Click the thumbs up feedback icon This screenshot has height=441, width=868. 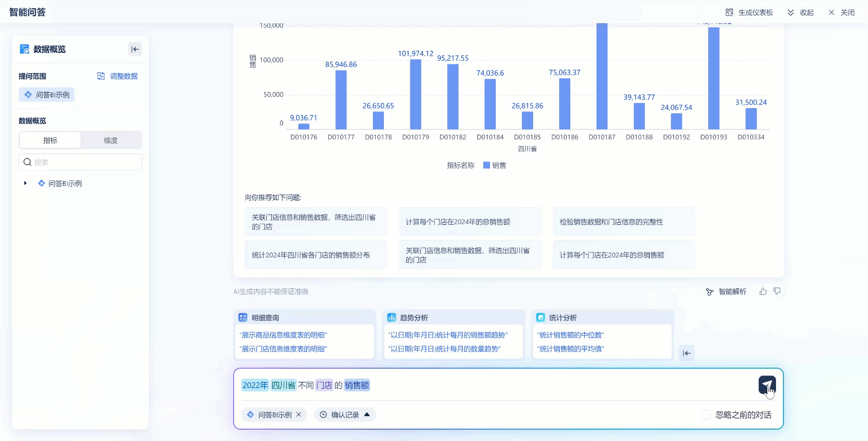pyautogui.click(x=763, y=292)
